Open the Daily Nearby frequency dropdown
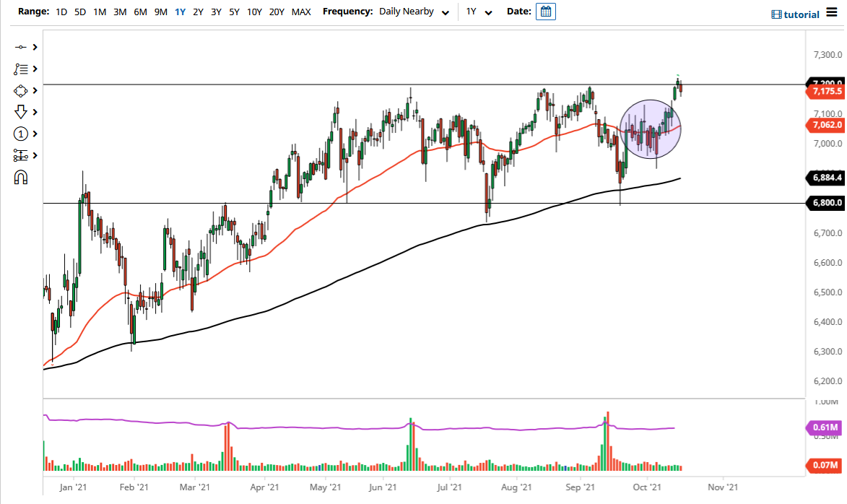 [x=413, y=12]
